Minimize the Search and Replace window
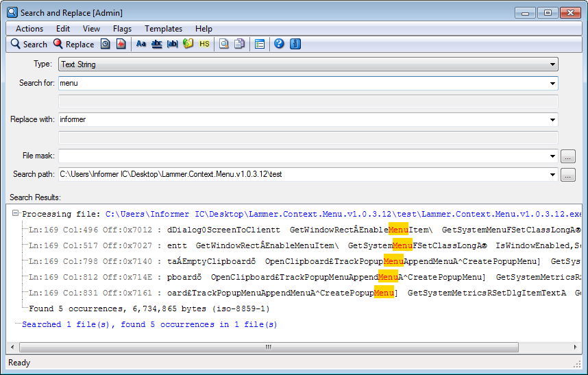 (525, 13)
